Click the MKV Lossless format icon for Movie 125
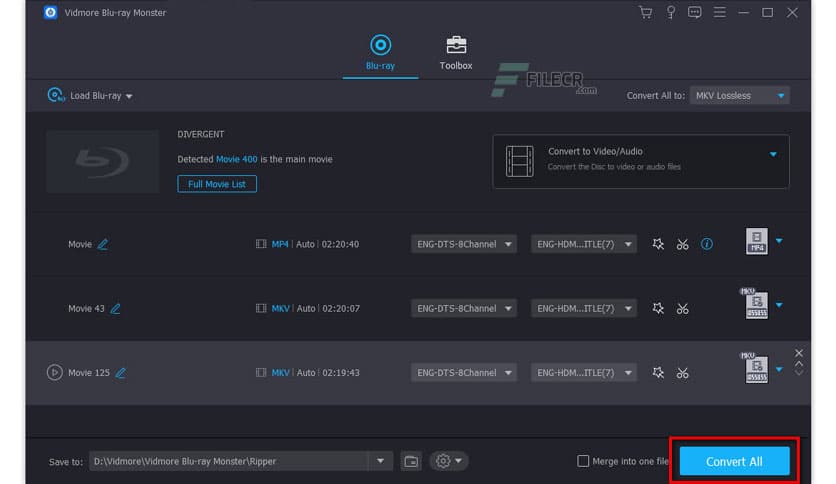 coord(755,368)
